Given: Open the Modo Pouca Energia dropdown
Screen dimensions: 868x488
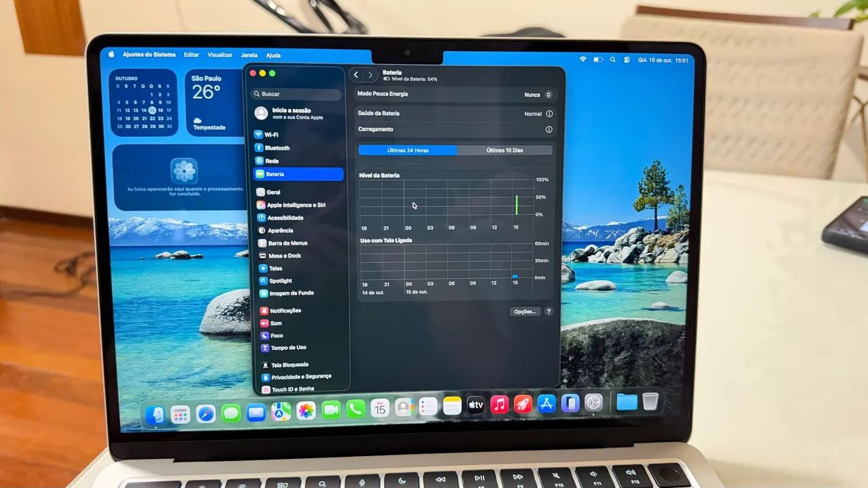Looking at the screenshot, I should 538,95.
